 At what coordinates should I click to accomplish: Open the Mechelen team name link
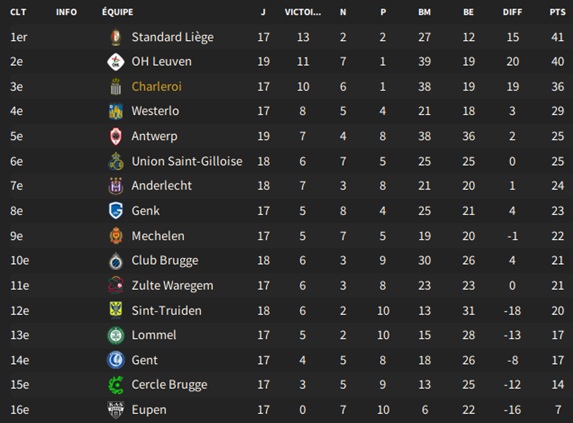(x=158, y=236)
